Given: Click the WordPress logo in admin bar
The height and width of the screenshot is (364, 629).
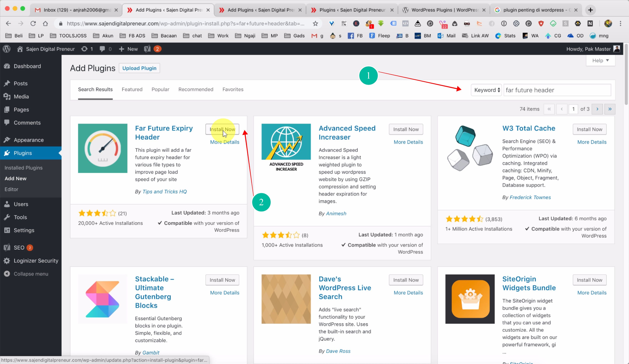Looking at the screenshot, I should point(7,49).
